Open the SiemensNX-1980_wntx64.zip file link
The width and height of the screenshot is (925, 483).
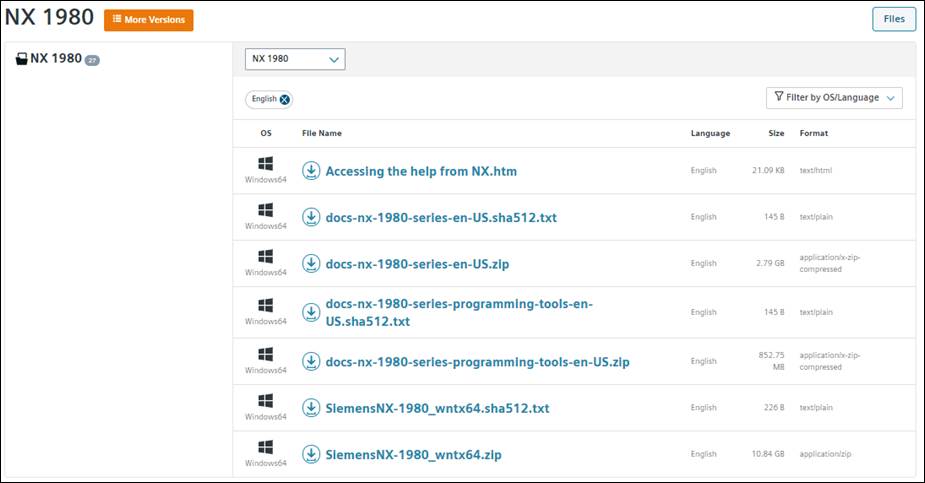(x=413, y=455)
